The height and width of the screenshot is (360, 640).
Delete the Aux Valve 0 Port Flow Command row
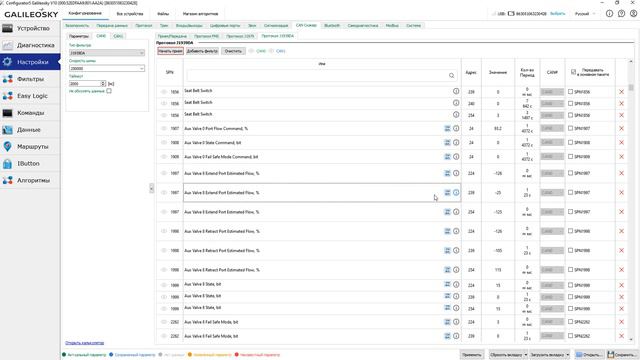pos(621,129)
